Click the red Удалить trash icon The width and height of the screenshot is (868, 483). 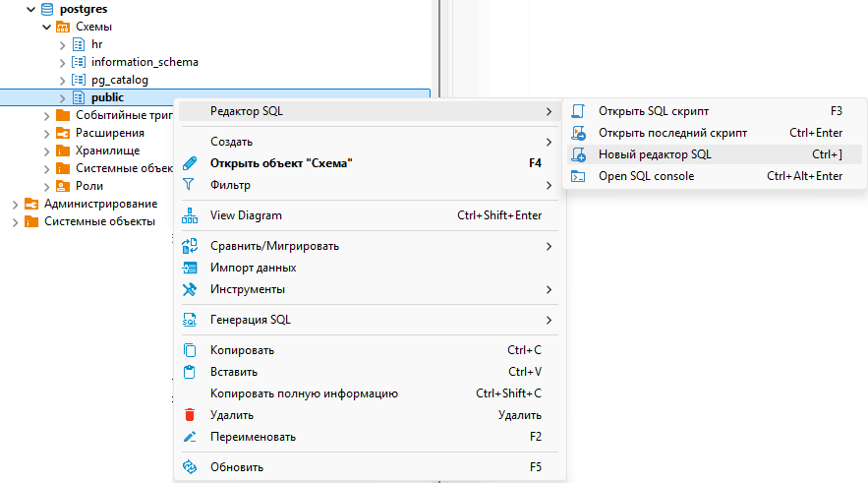[190, 415]
